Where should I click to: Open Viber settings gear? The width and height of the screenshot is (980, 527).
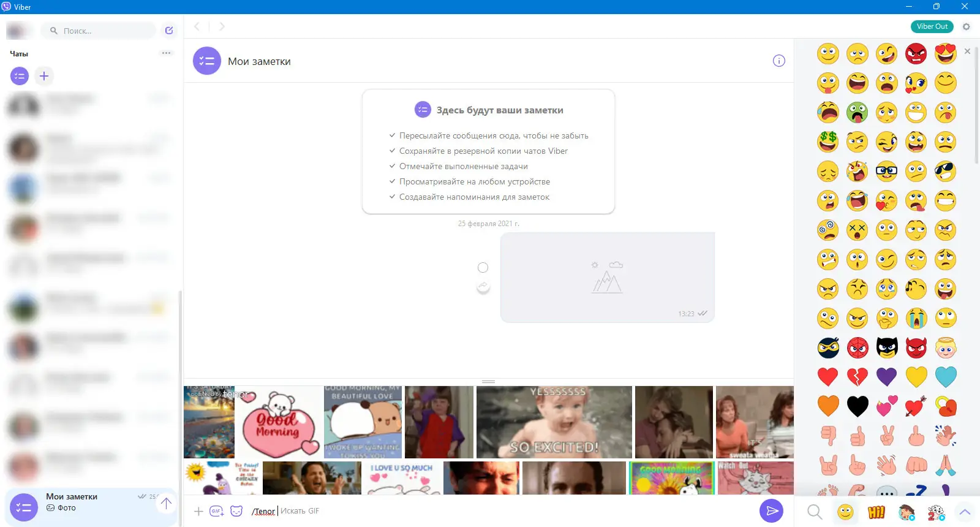[x=967, y=26]
